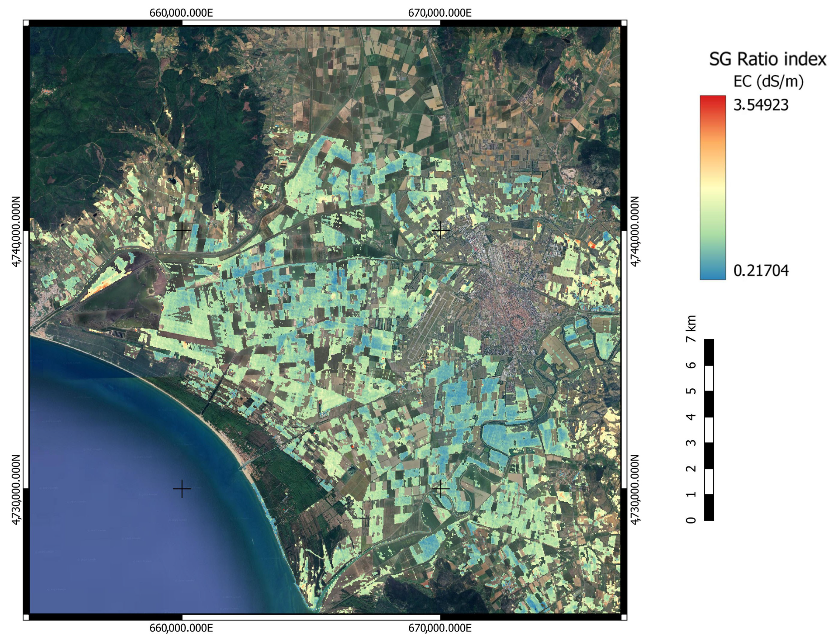
Task: Click the top 670,000.000E coordinate label
Action: 440,13
